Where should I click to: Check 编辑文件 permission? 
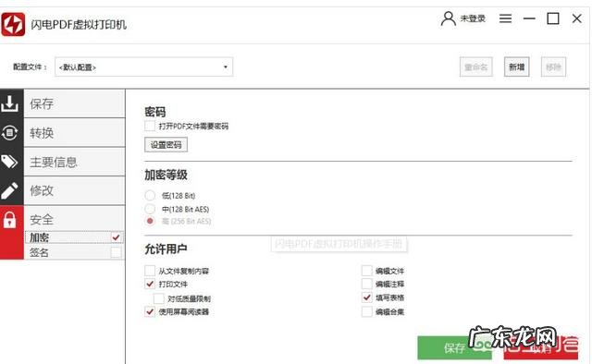[x=366, y=271]
